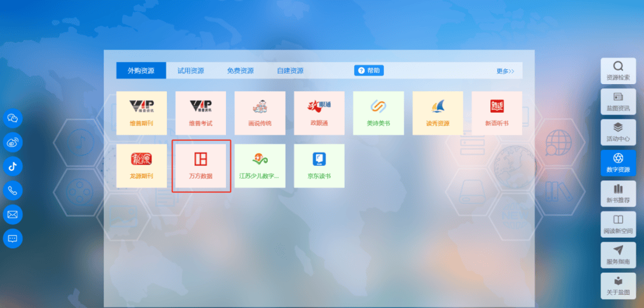Open the 画说传统 resource tile
The width and height of the screenshot is (644, 308).
tap(260, 113)
